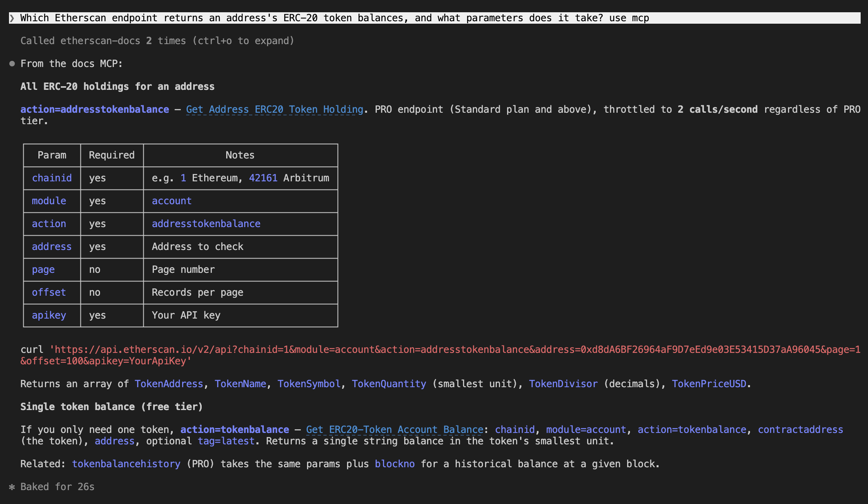The width and height of the screenshot is (868, 504).
Task: Click 'addresstokenbalance' in the table notes
Action: pos(206,224)
